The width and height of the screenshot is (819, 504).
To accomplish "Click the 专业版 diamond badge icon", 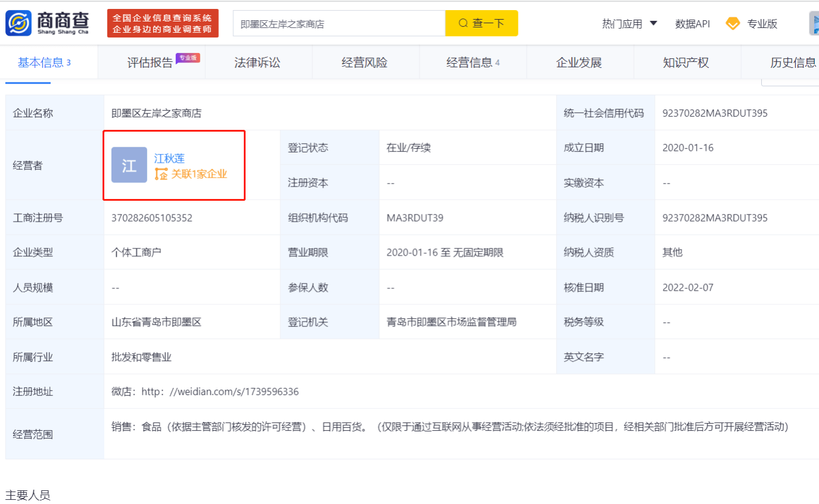I will coord(733,24).
